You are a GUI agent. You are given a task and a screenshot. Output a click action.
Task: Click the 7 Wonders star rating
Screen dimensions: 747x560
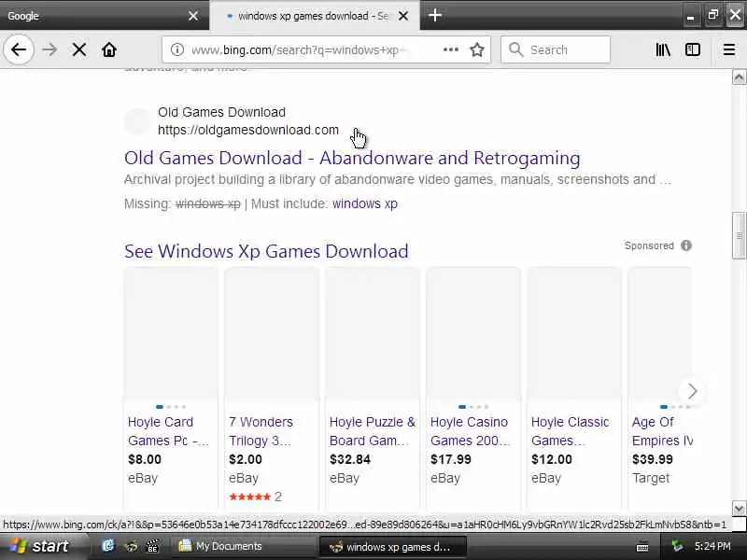249,497
